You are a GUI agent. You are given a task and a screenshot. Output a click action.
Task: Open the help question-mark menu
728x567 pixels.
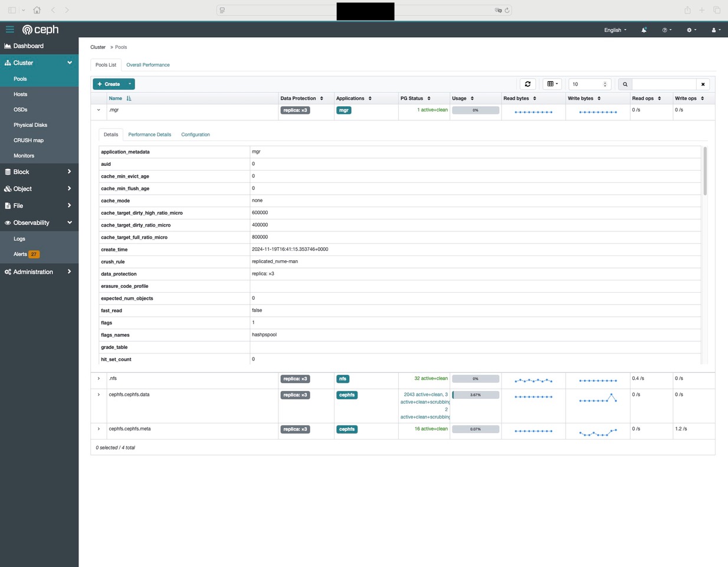[x=667, y=30]
